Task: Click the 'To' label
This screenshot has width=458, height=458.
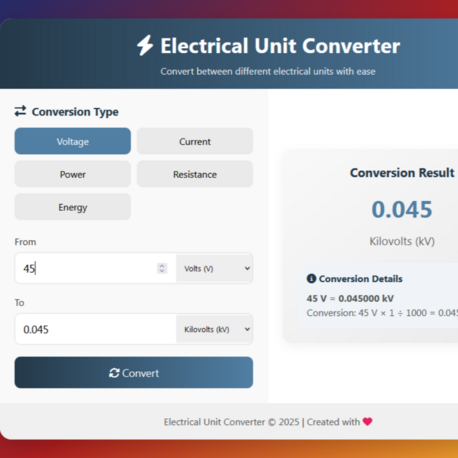Action: pyautogui.click(x=19, y=303)
